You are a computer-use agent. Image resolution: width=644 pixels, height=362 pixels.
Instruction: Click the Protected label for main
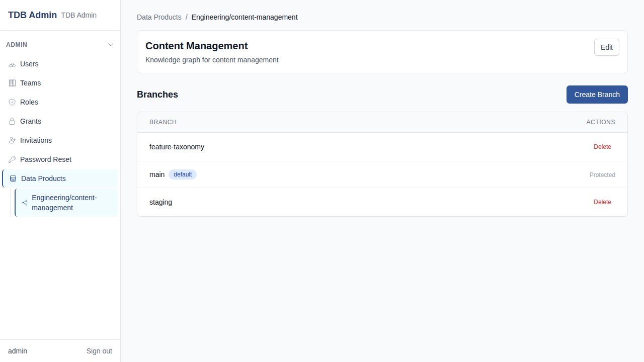click(x=602, y=175)
